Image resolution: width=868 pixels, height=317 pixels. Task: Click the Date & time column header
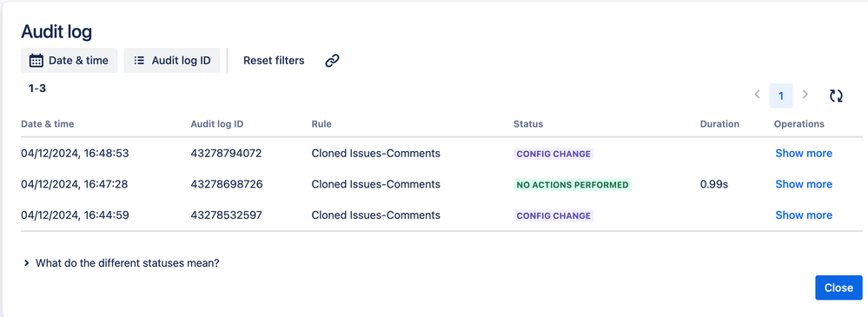tap(48, 124)
